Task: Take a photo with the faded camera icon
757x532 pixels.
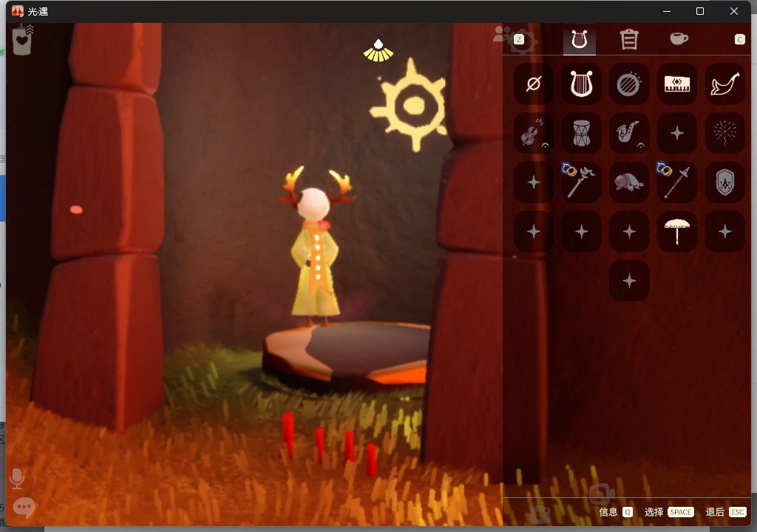Action: tap(540, 515)
